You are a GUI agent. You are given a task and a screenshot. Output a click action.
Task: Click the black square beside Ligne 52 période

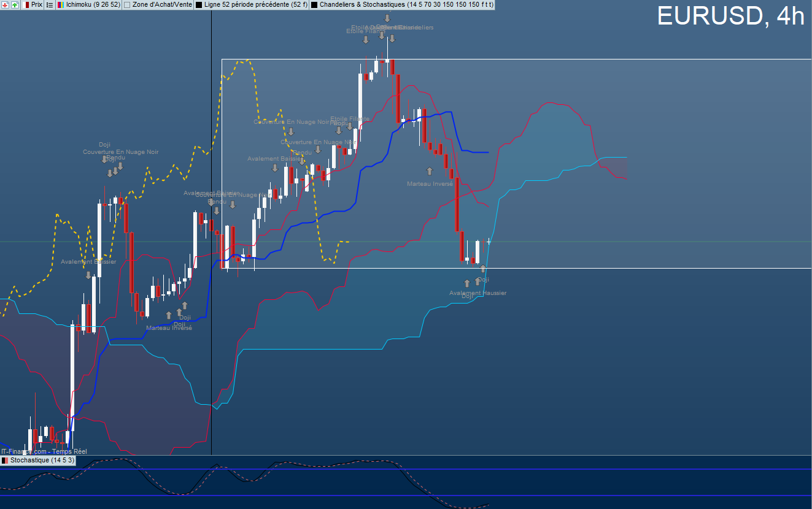pyautogui.click(x=199, y=4)
